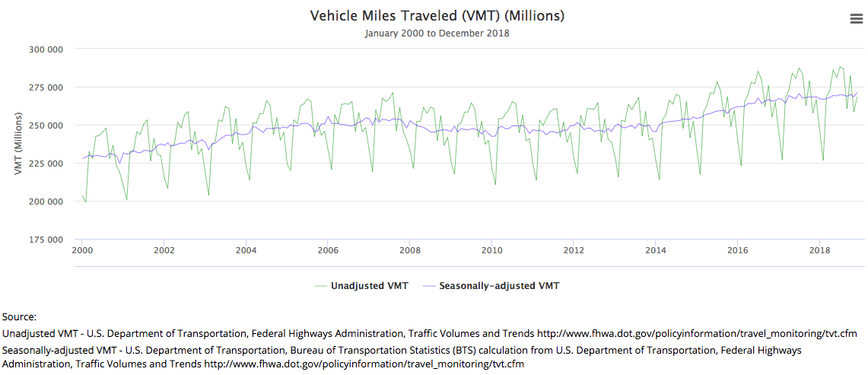Select the 2008 x-axis year label
This screenshot has height=375, width=868.
(410, 250)
